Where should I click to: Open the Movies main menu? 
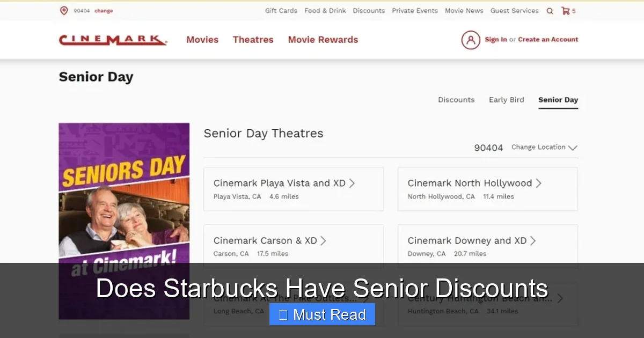(202, 40)
